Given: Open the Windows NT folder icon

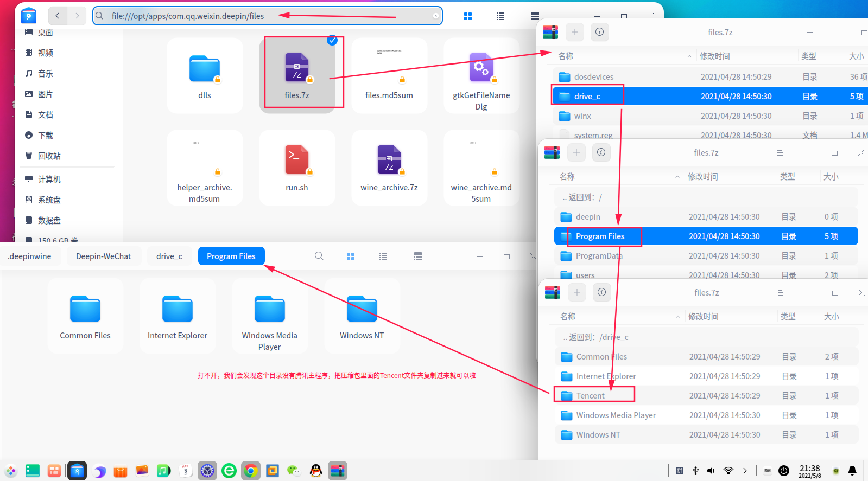Looking at the screenshot, I should (x=362, y=316).
